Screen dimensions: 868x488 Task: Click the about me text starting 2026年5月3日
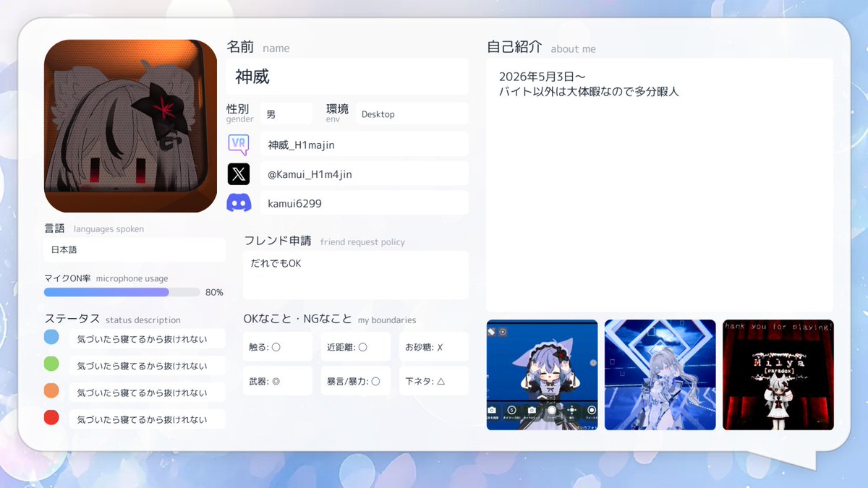point(590,85)
